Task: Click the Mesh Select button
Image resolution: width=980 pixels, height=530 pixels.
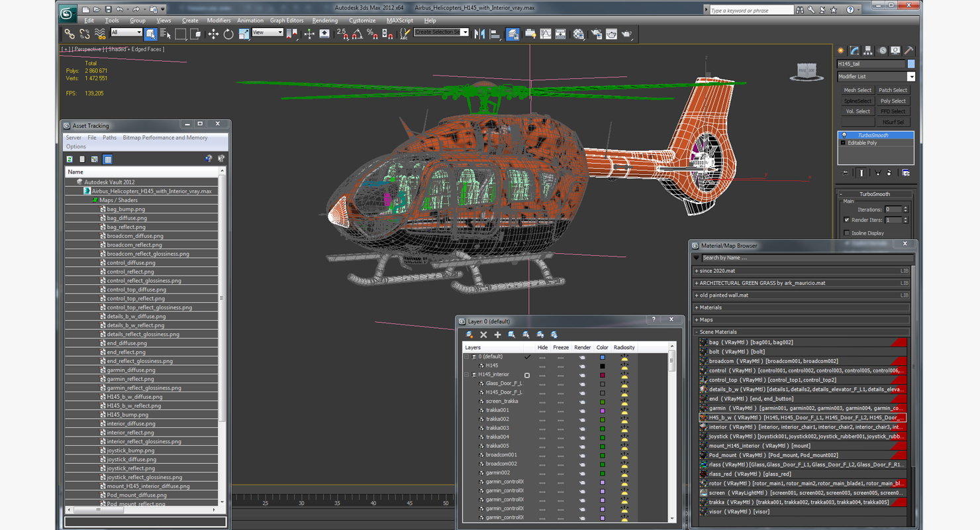Action: pyautogui.click(x=857, y=90)
